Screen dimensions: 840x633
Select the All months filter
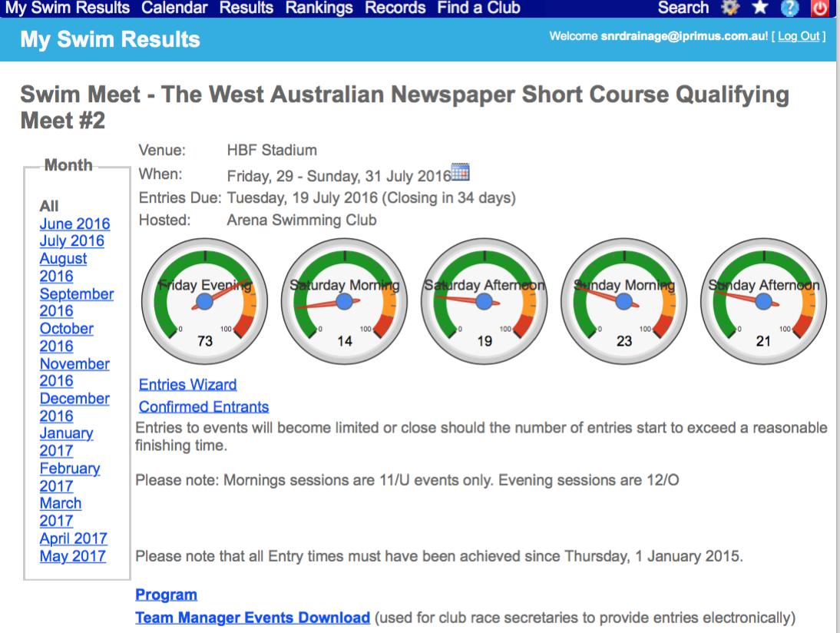click(x=49, y=206)
